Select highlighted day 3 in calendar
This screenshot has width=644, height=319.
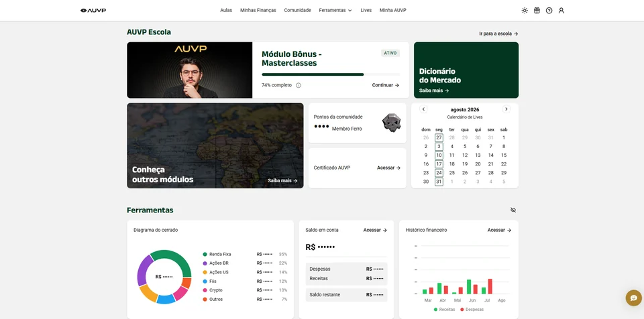[439, 147]
